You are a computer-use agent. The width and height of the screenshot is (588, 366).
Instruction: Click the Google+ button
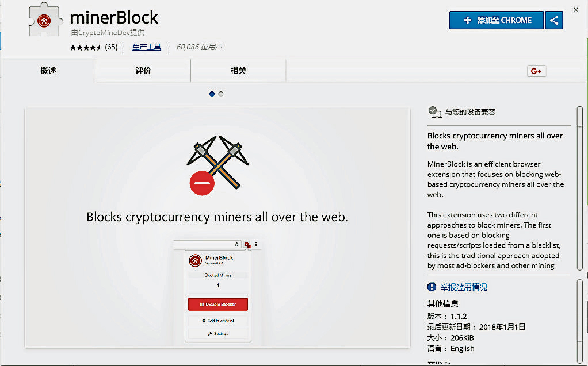(x=536, y=71)
